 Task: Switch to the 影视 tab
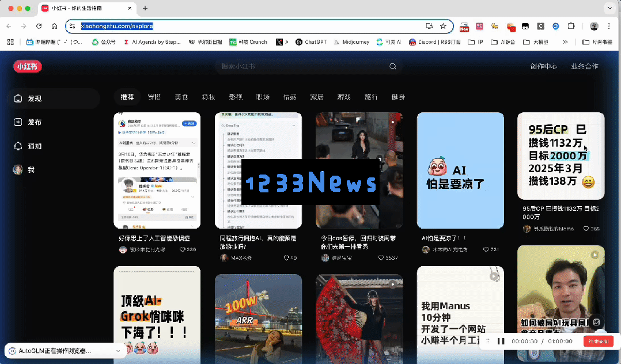236,97
